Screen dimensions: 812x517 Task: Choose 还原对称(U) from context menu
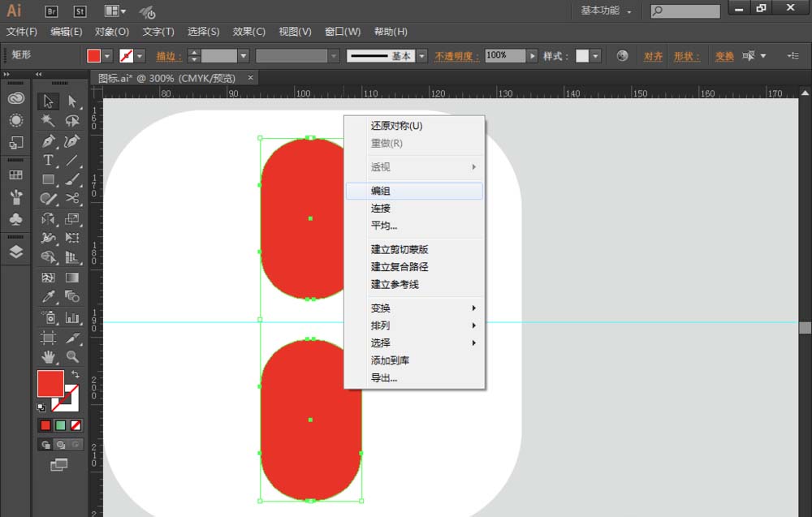(x=414, y=126)
